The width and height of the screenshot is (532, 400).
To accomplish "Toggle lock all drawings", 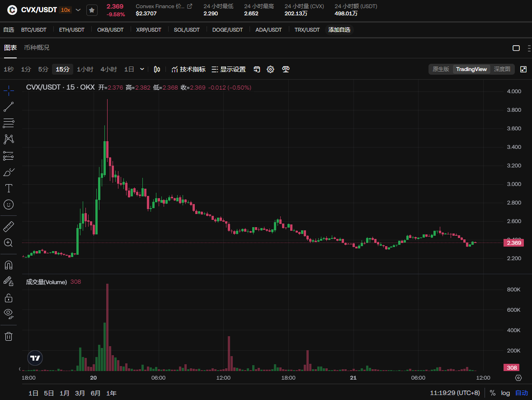I will (9, 298).
